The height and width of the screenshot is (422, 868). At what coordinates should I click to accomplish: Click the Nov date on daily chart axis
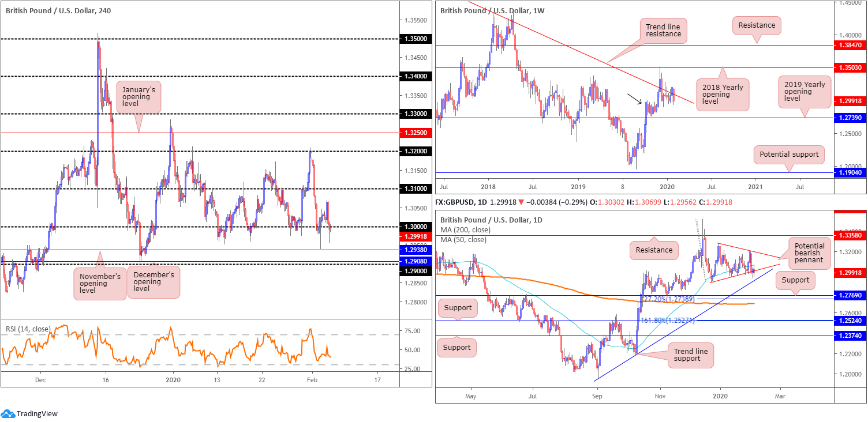tap(659, 397)
